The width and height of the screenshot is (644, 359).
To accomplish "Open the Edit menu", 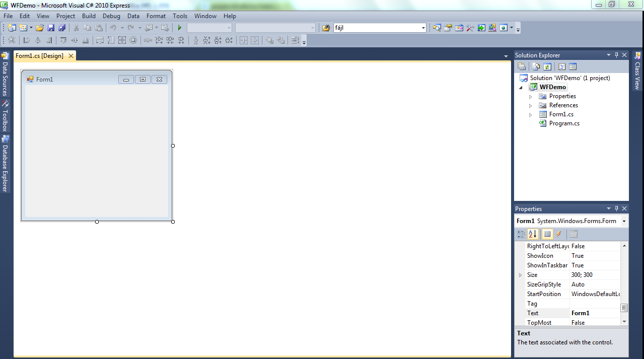I will [x=25, y=16].
